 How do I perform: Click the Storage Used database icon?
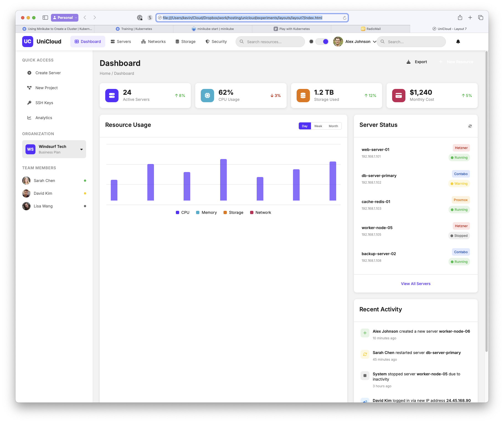point(303,96)
